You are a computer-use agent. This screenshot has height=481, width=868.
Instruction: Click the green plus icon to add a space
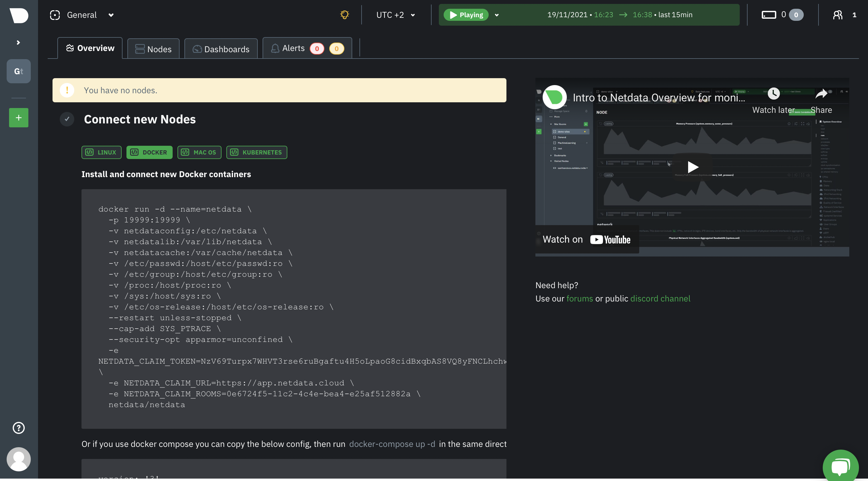click(x=18, y=118)
